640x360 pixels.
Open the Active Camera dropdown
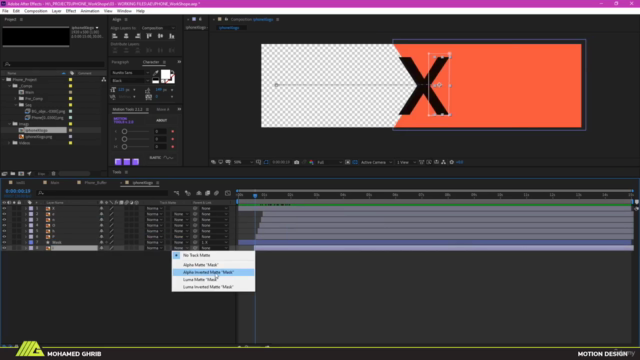click(376, 162)
